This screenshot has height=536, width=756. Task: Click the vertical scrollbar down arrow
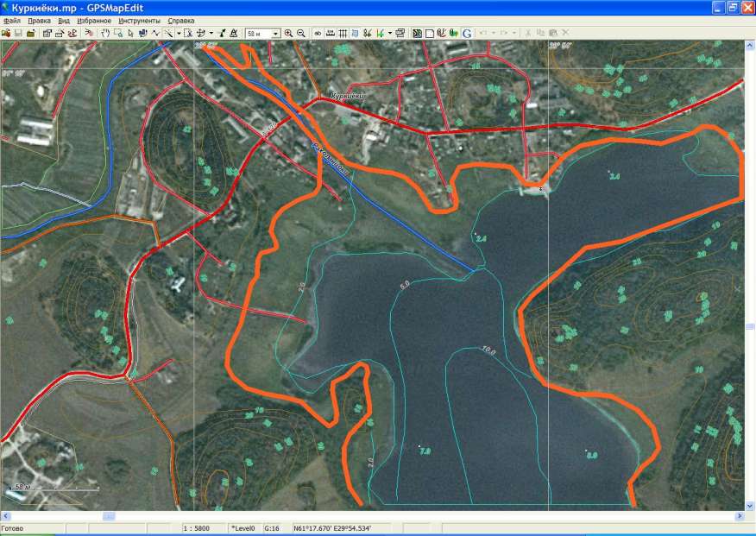749,506
